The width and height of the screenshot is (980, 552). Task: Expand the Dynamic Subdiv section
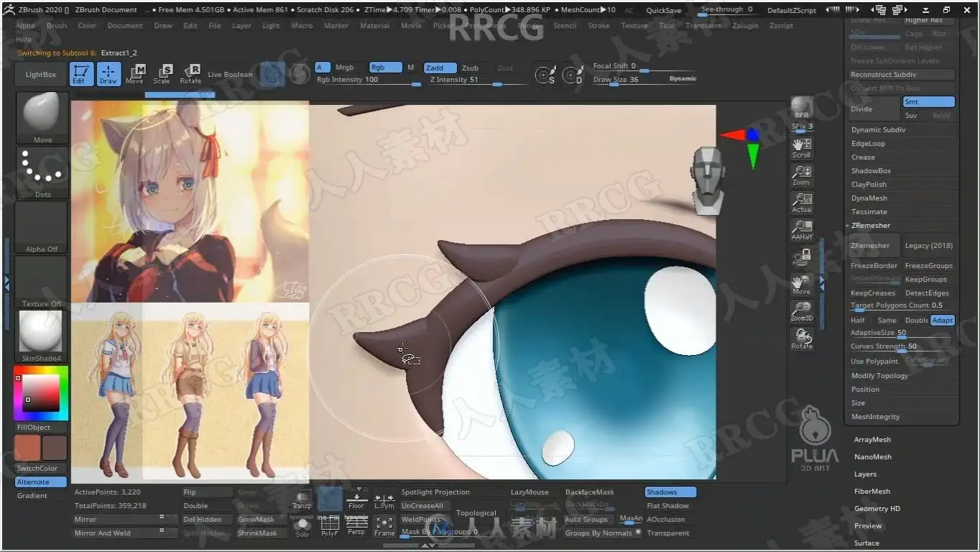click(x=878, y=130)
